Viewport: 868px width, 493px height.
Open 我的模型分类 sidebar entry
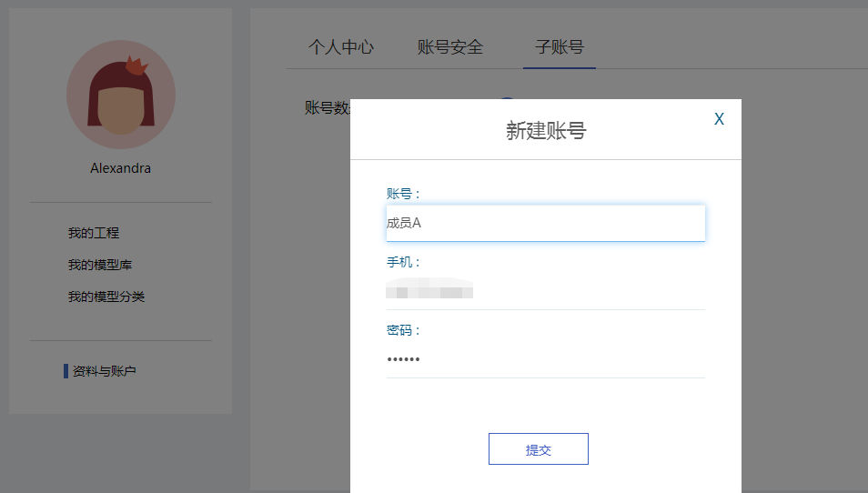[x=106, y=297]
